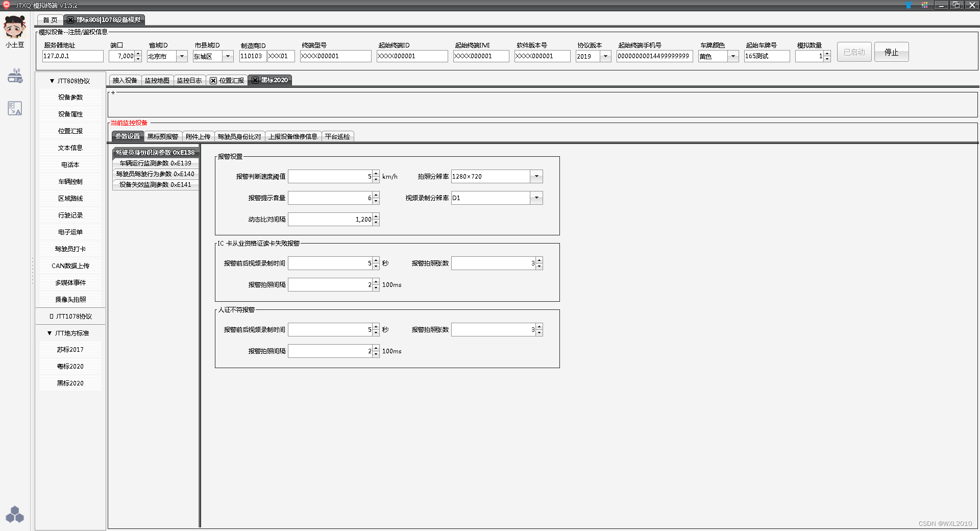Screen dimensions: 980x531
Task: Select the wireless device icon in left sidebar
Action: (15, 76)
